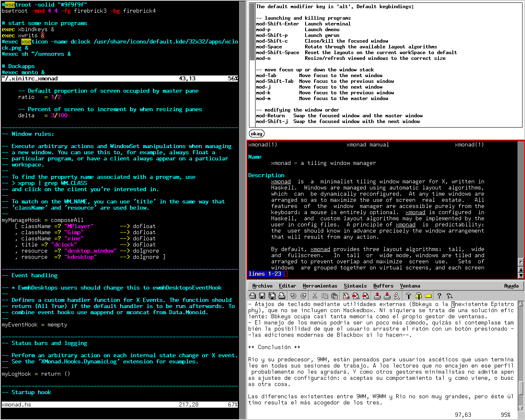The height and width of the screenshot is (420, 525).
Task: Click the GVim vertical scrollbar thumb
Action: pyautogui.click(x=521, y=388)
